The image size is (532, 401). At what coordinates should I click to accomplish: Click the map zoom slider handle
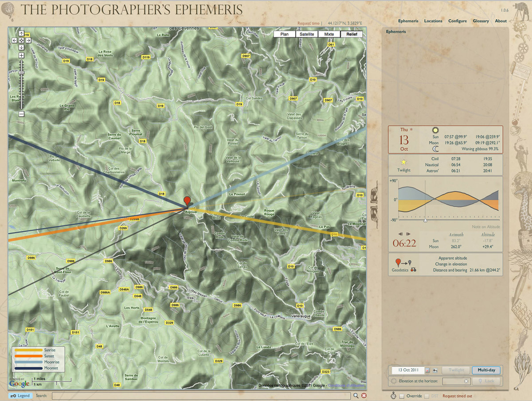point(21,73)
